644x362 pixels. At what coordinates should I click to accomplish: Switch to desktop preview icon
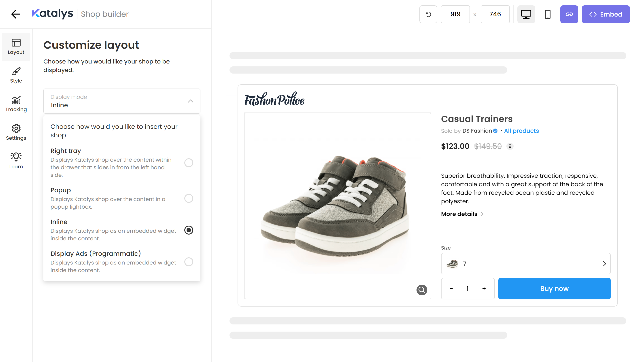526,14
